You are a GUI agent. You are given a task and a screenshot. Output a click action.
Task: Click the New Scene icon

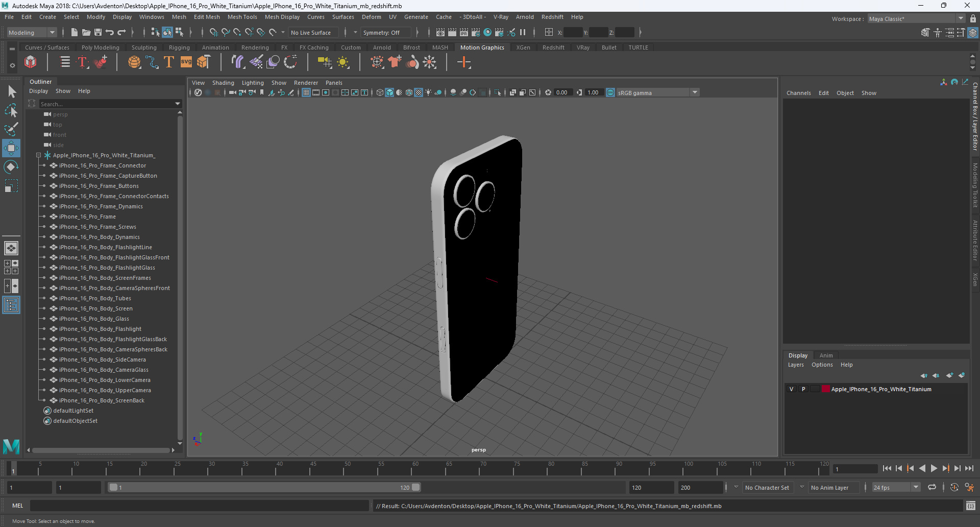[75, 32]
